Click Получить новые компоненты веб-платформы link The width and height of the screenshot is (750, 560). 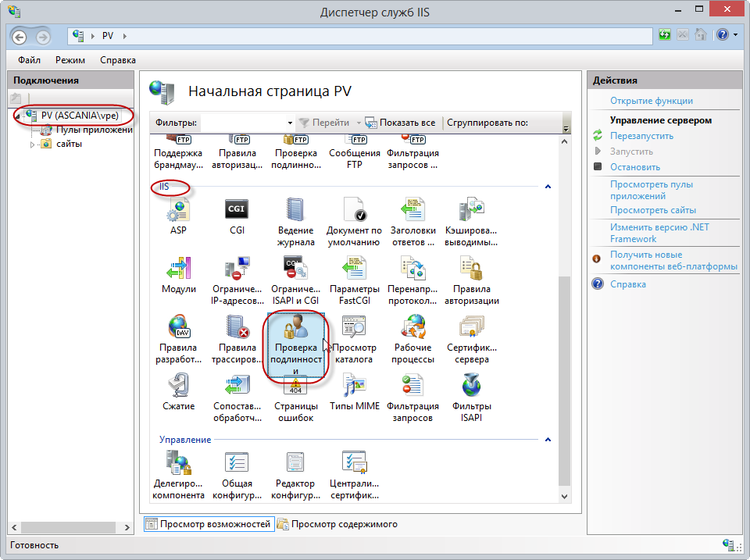coord(673,261)
